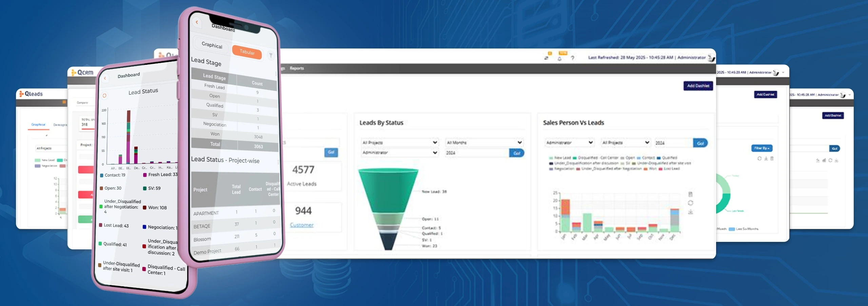This screenshot has width=868, height=306.
Task: Open Administrator dropdown under Sales Person Vs Leads
Action: (570, 142)
